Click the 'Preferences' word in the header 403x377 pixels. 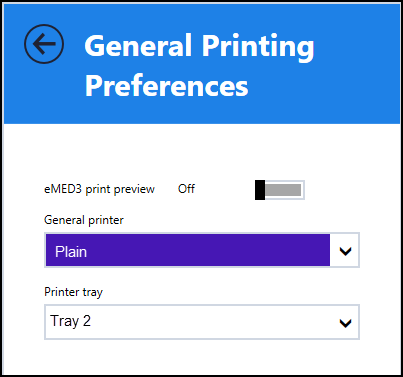166,85
